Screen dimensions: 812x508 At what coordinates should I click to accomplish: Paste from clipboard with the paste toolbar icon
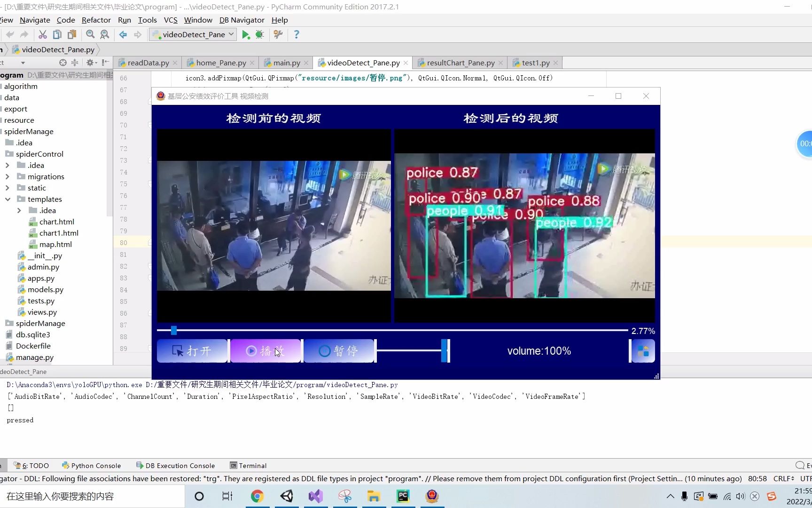pyautogui.click(x=71, y=34)
